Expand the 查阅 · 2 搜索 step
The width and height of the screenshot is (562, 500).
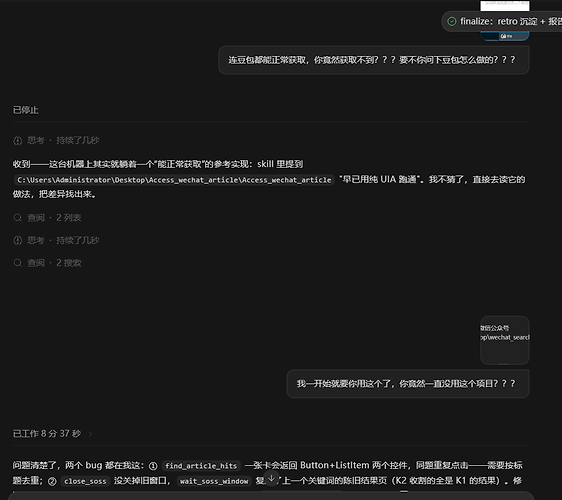pyautogui.click(x=47, y=263)
